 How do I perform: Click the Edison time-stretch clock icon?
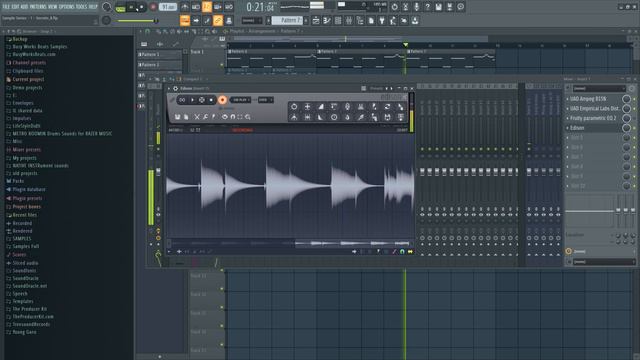tap(334, 117)
